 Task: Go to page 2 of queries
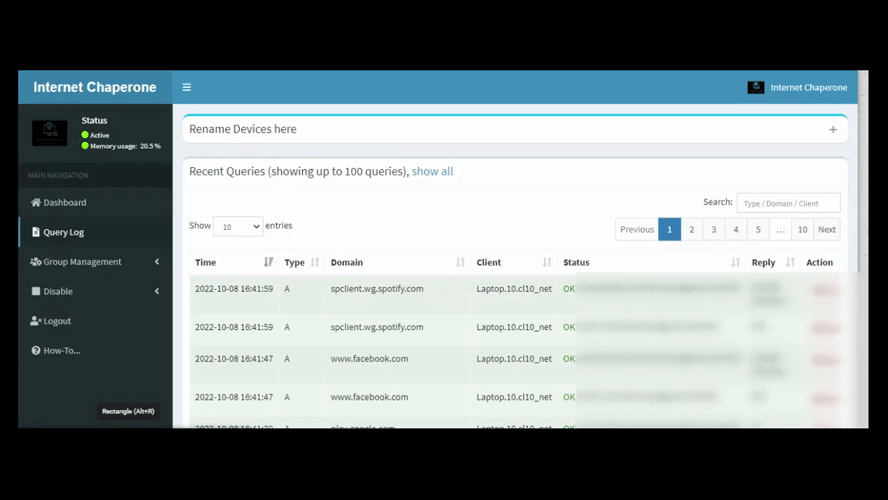click(x=691, y=229)
